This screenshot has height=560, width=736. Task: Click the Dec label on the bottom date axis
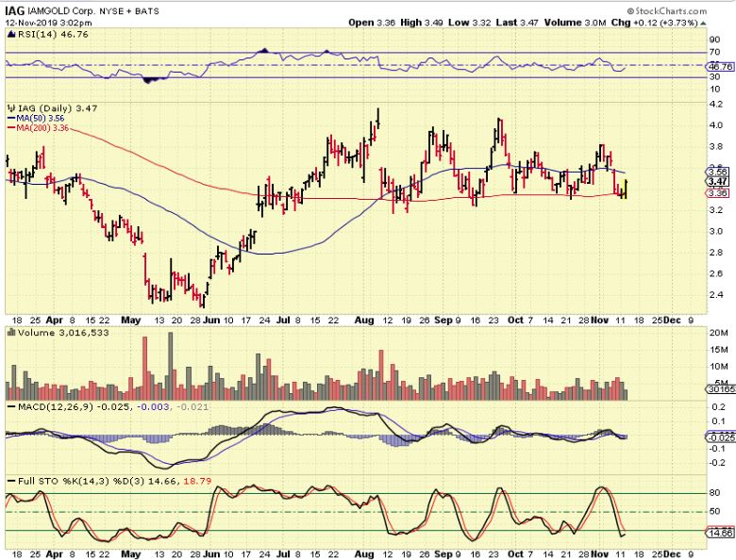tap(673, 554)
